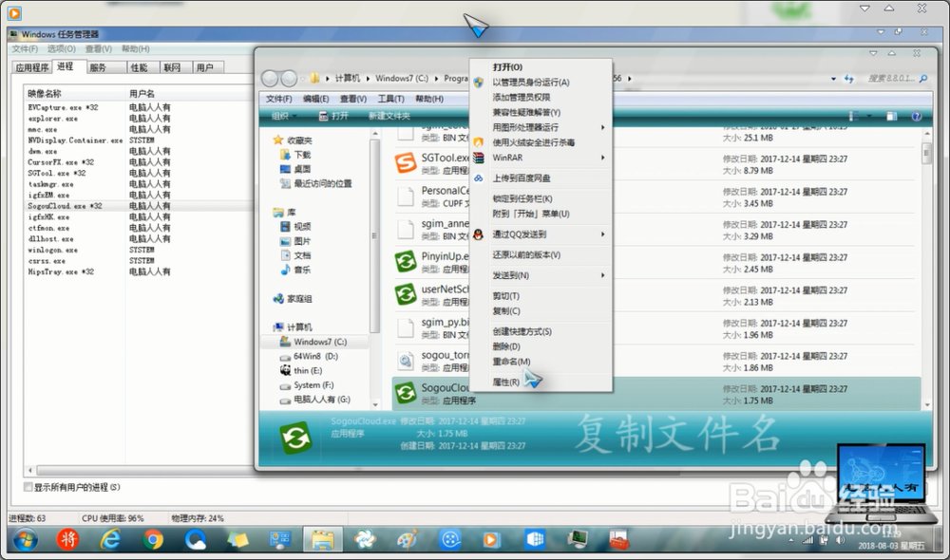This screenshot has width=950, height=560.
Task: Open the Organize dropdown in Explorer toolbar
Action: pyautogui.click(x=283, y=116)
